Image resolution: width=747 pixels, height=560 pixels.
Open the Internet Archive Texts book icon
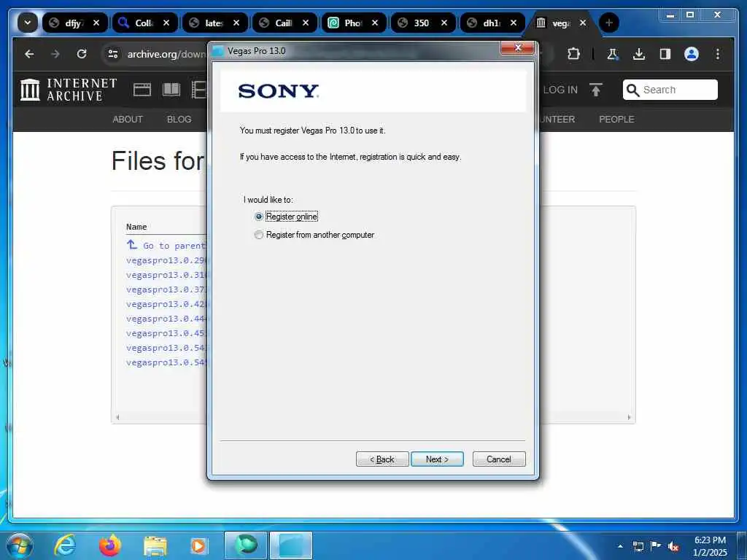[171, 90]
